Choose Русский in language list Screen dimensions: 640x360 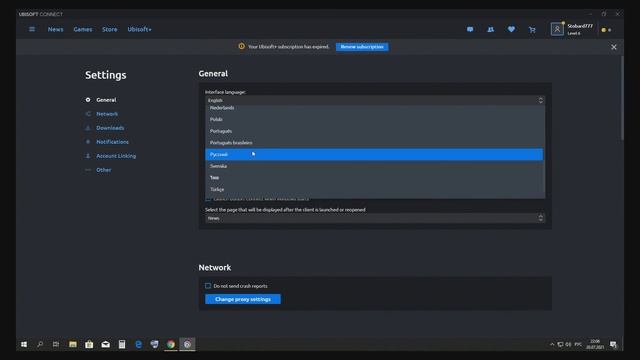tap(374, 154)
